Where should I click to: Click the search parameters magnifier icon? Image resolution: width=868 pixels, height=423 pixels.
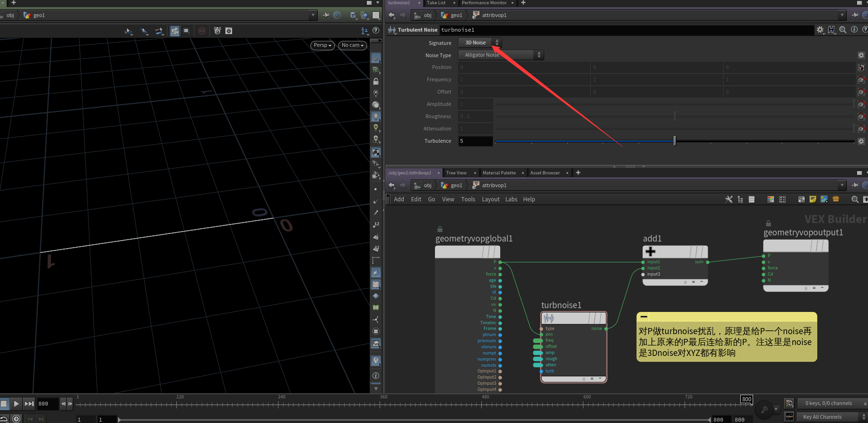pyautogui.click(x=843, y=30)
